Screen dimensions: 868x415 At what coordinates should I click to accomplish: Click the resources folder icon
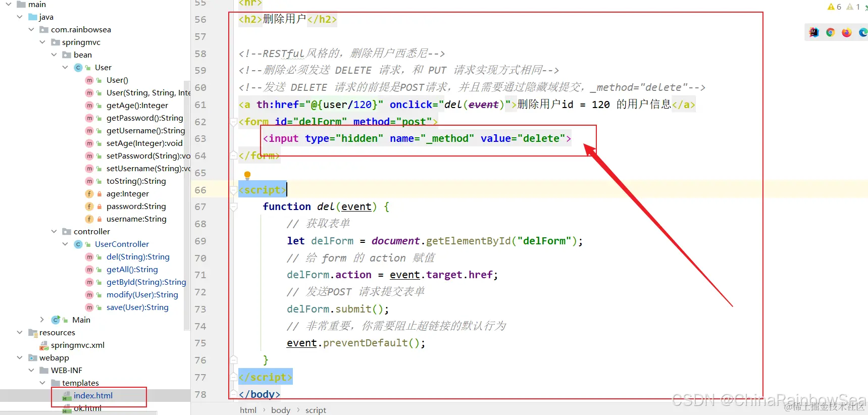[x=33, y=332]
